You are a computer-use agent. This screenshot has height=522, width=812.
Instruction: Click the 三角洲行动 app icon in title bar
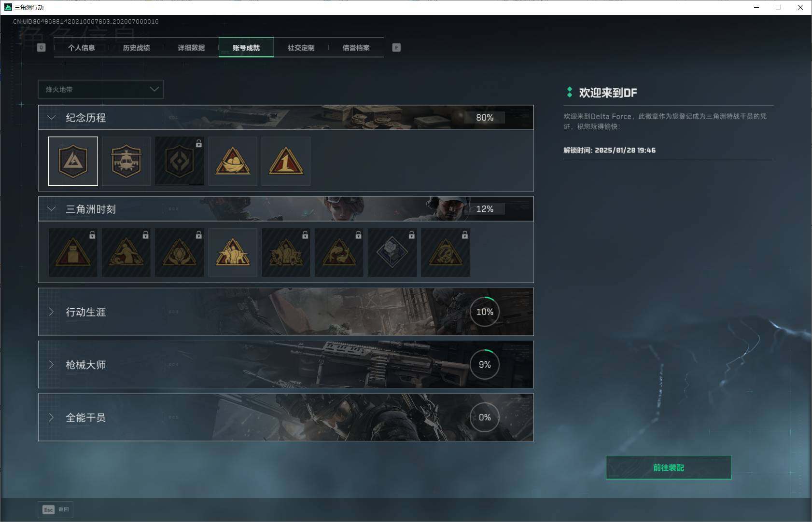pyautogui.click(x=8, y=7)
